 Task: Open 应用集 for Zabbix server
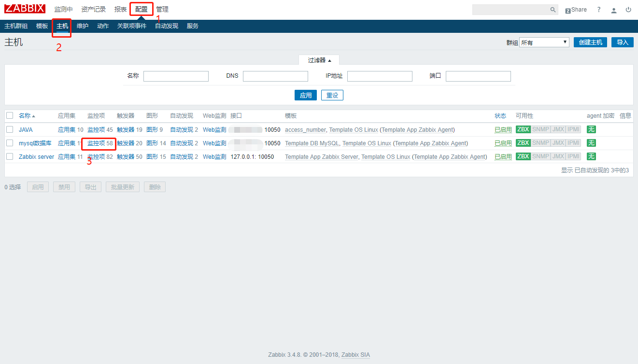pyautogui.click(x=67, y=156)
